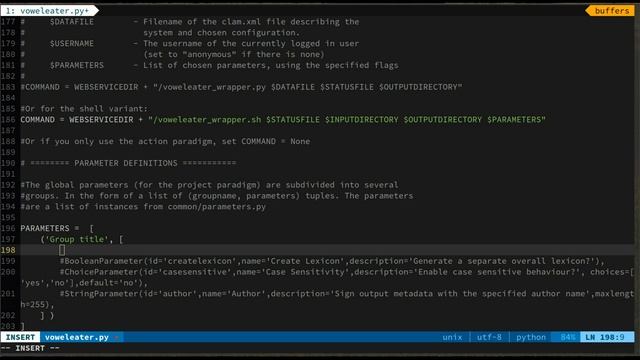Click COMMAND variable on line 186
Screen dimensions: 640x360
coord(38,120)
